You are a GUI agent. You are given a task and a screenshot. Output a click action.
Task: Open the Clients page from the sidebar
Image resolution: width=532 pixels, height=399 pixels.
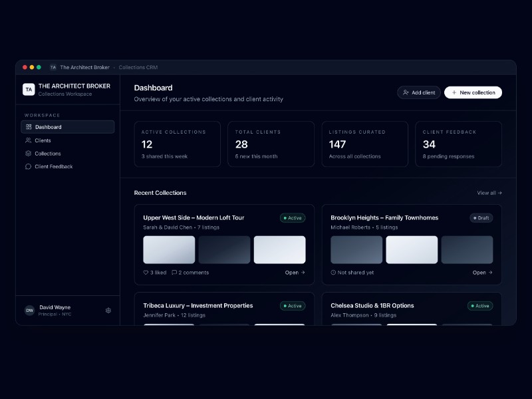[x=43, y=140]
